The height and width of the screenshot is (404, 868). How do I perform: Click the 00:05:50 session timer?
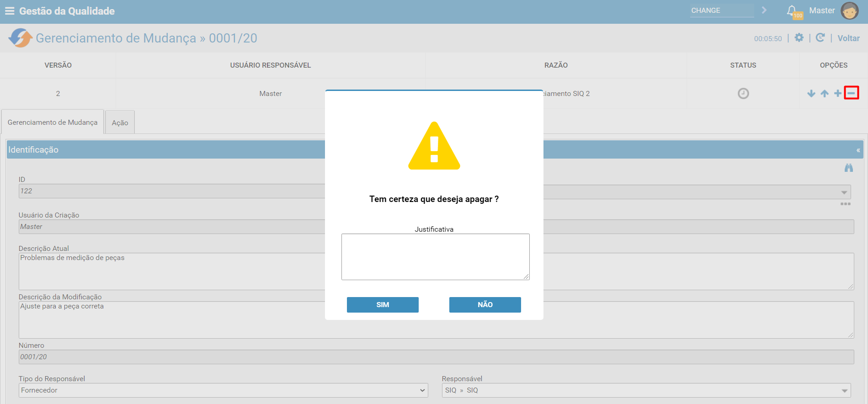768,39
